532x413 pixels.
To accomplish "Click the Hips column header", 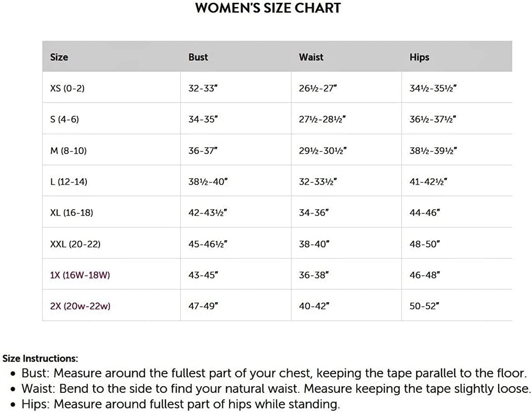I will pos(419,57).
